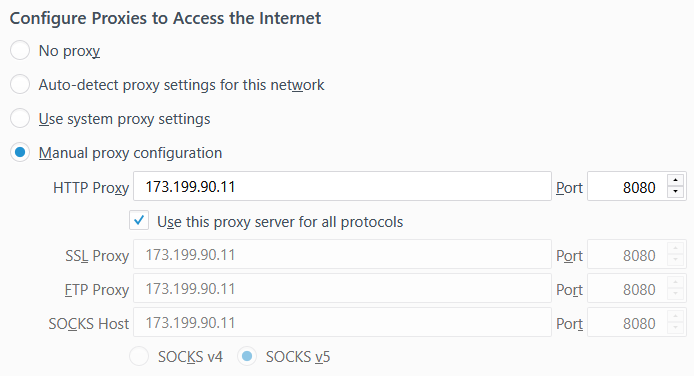Image resolution: width=694 pixels, height=376 pixels.
Task: Choose Auto-detect proxy settings for this network
Action: pos(20,84)
